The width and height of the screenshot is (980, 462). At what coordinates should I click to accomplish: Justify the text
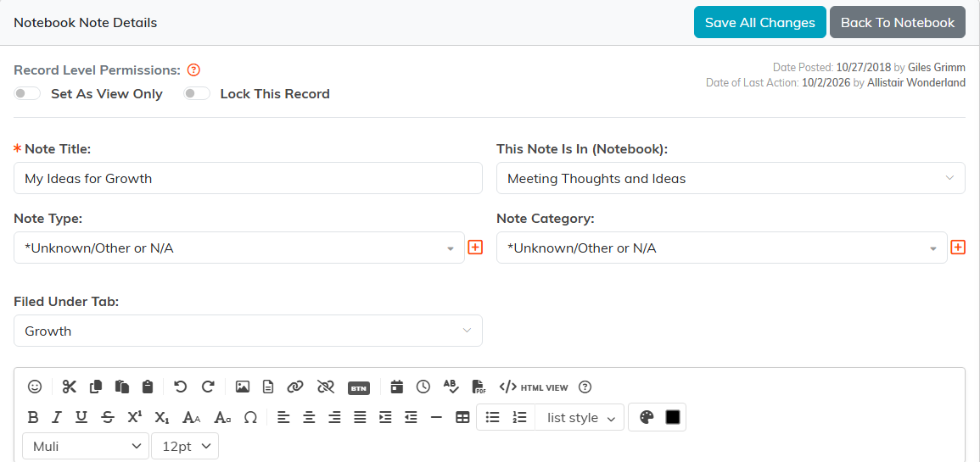click(x=360, y=418)
